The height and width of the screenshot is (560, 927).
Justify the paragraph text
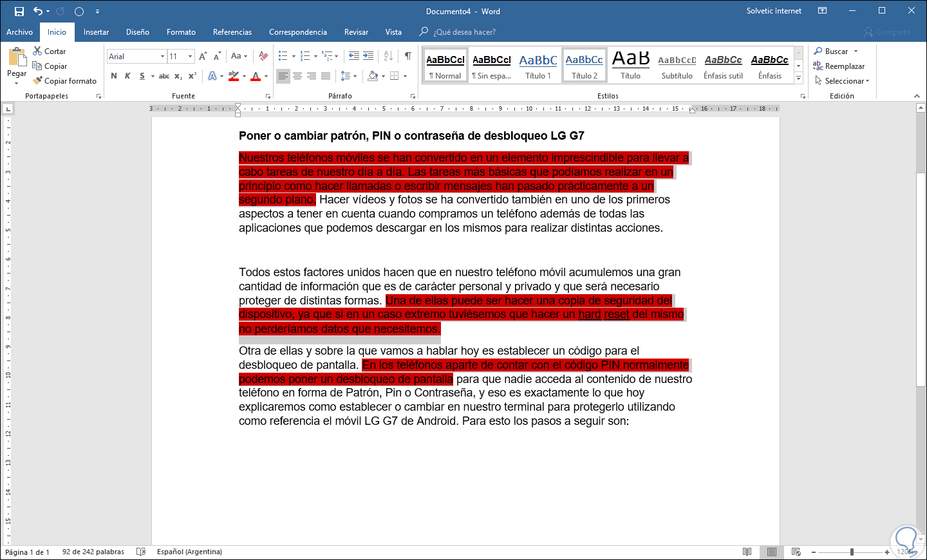tap(326, 76)
